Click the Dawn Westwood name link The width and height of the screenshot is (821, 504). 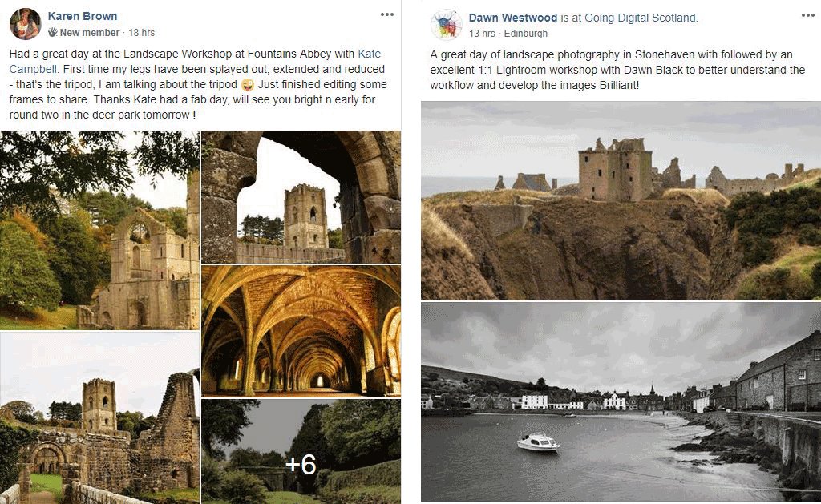(512, 18)
